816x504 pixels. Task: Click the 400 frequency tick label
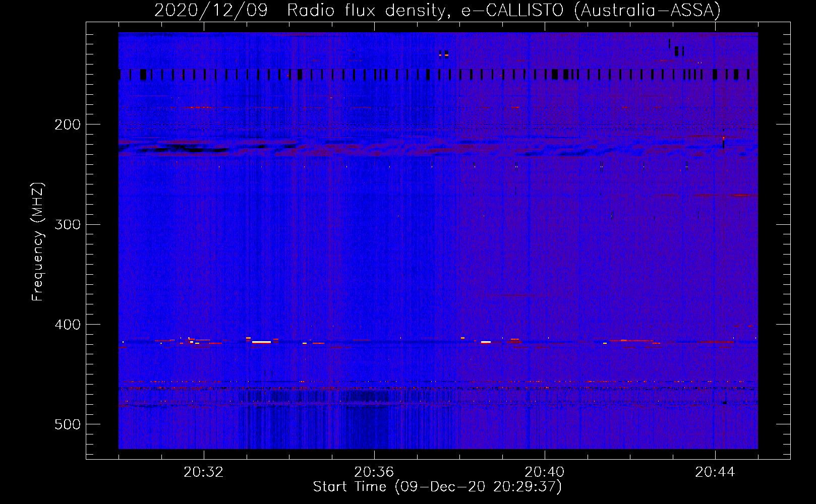[68, 325]
